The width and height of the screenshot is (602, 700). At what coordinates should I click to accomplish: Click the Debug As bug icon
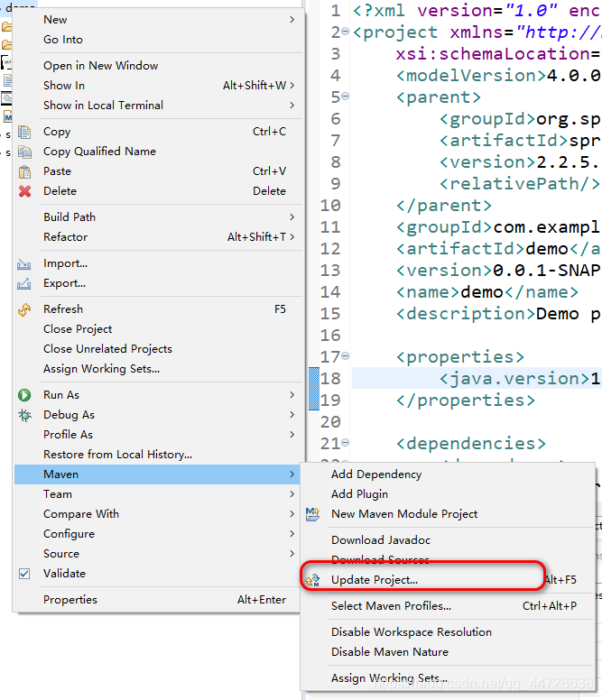24,415
